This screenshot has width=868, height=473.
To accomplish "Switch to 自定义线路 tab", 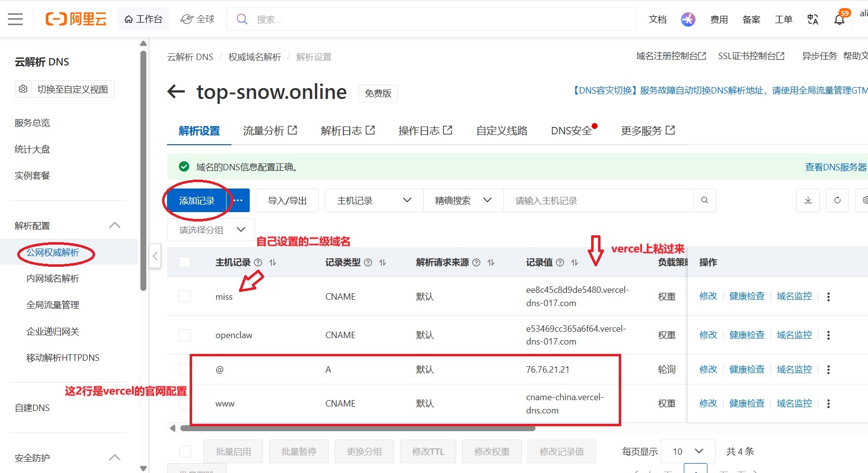I will [501, 131].
